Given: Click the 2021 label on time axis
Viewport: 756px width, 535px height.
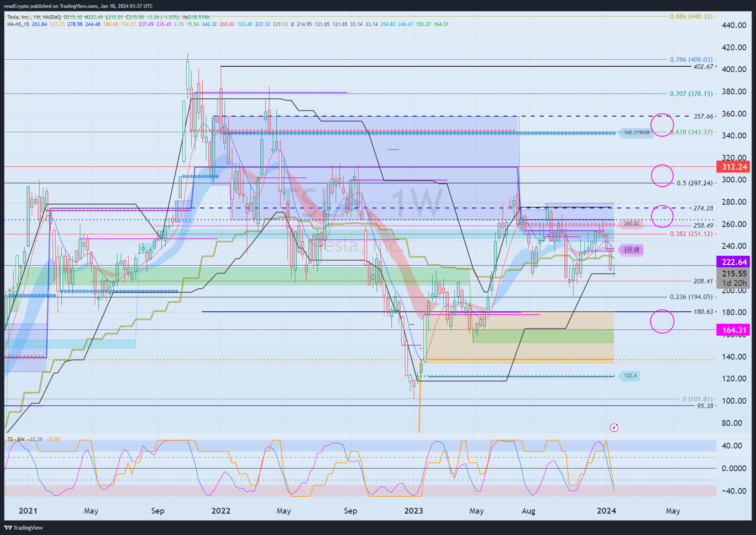Looking at the screenshot, I should [28, 511].
